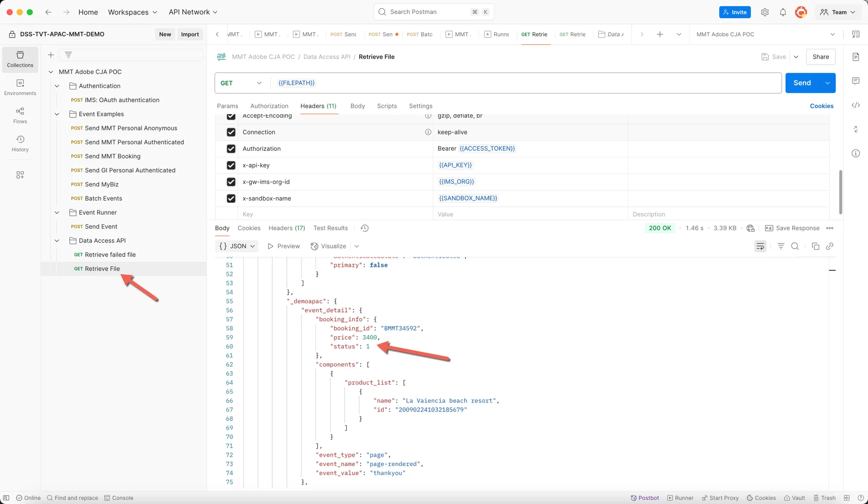Toggle response word wrap icon
Screen dimensions: 868x504
761,246
